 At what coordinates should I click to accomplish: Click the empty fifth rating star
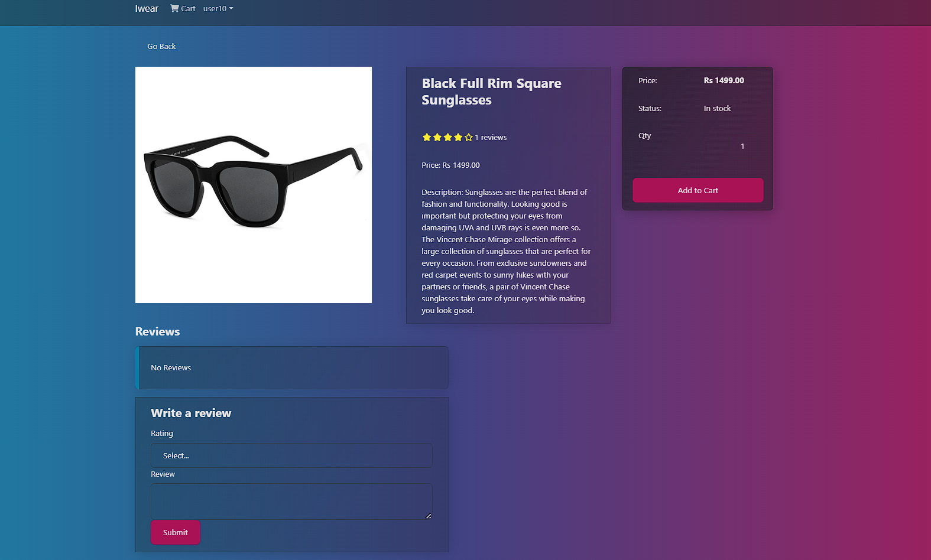469,137
